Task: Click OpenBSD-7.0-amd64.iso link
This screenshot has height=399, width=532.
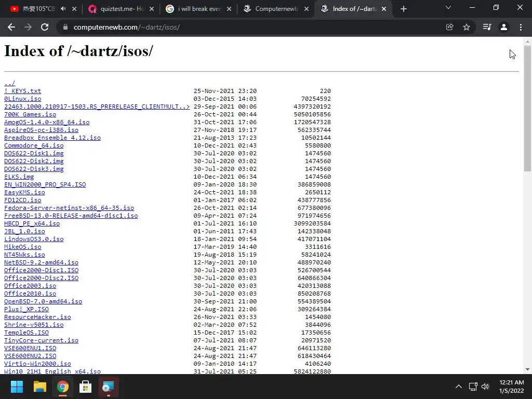Action: pos(43,302)
